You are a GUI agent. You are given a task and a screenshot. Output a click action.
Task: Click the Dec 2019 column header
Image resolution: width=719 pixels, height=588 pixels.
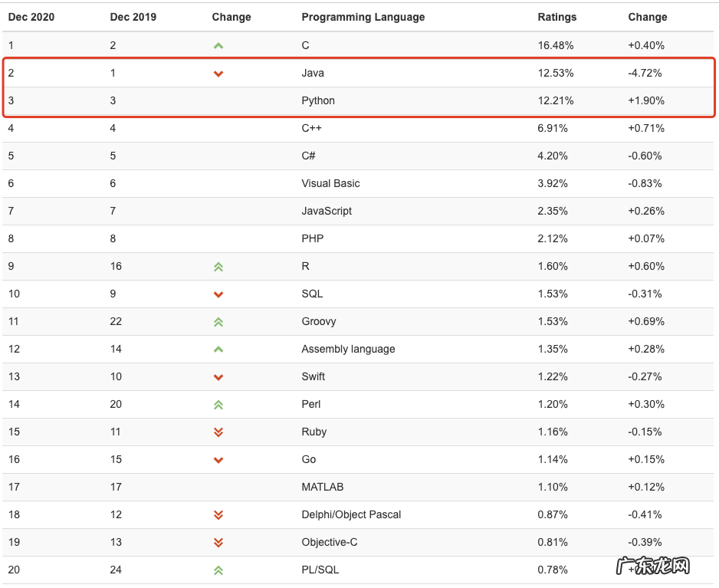click(x=133, y=17)
